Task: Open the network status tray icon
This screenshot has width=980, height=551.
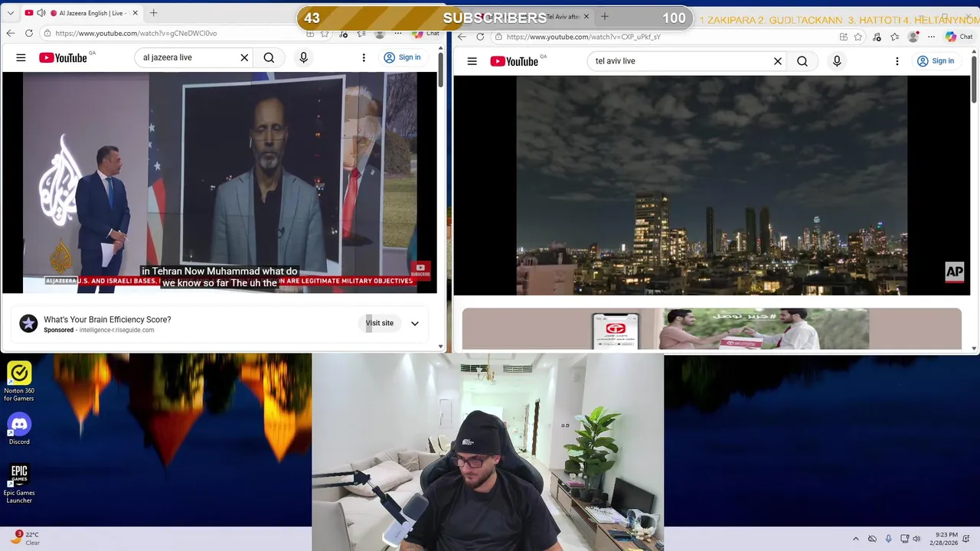Action: [x=904, y=539]
